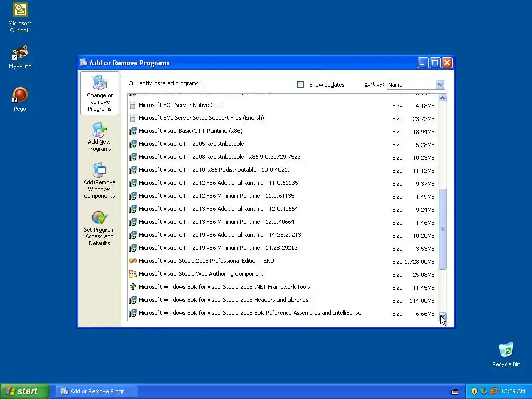Click the security shield tray icon
The width and height of the screenshot is (532, 399).
(474, 391)
